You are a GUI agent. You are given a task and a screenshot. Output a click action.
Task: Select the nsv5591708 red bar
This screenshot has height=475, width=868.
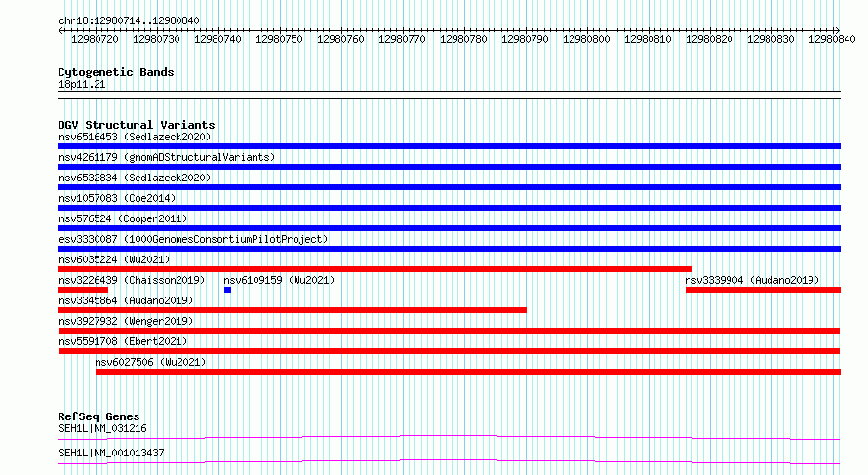pos(449,351)
